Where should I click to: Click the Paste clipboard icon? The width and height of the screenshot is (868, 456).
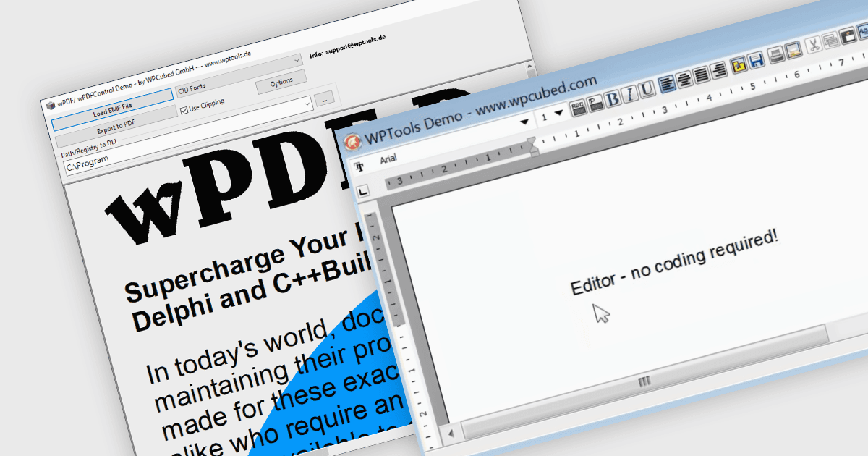pyautogui.click(x=848, y=35)
